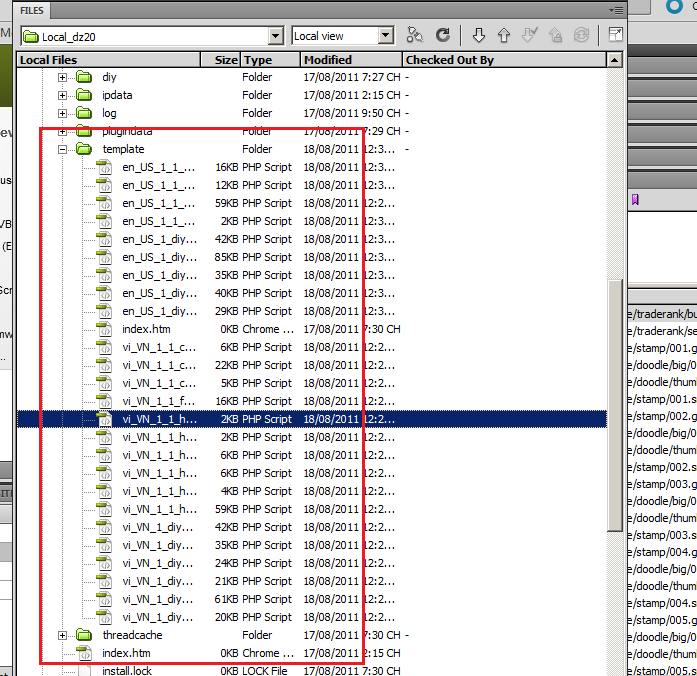Image resolution: width=697 pixels, height=676 pixels.
Task: Select the ipdata folder name
Action: pyautogui.click(x=117, y=95)
